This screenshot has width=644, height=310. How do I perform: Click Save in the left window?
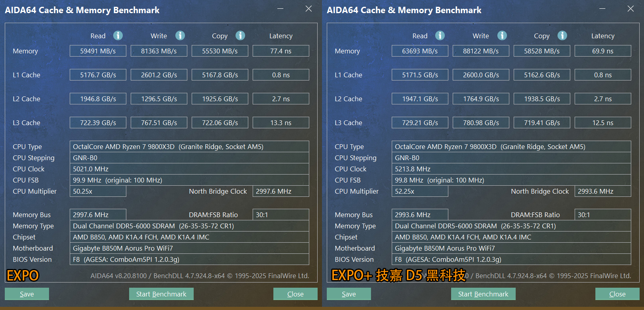pos(27,294)
